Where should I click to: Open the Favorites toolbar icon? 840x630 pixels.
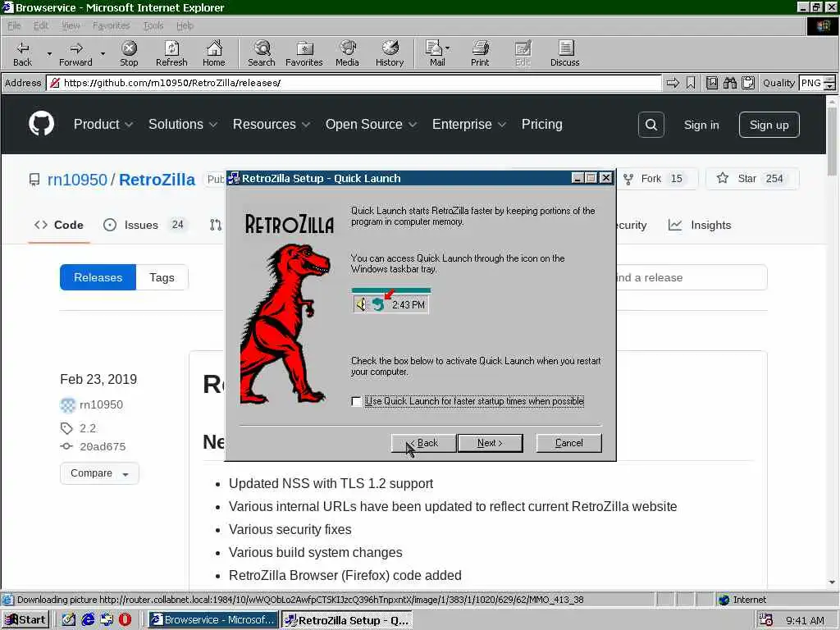(304, 53)
